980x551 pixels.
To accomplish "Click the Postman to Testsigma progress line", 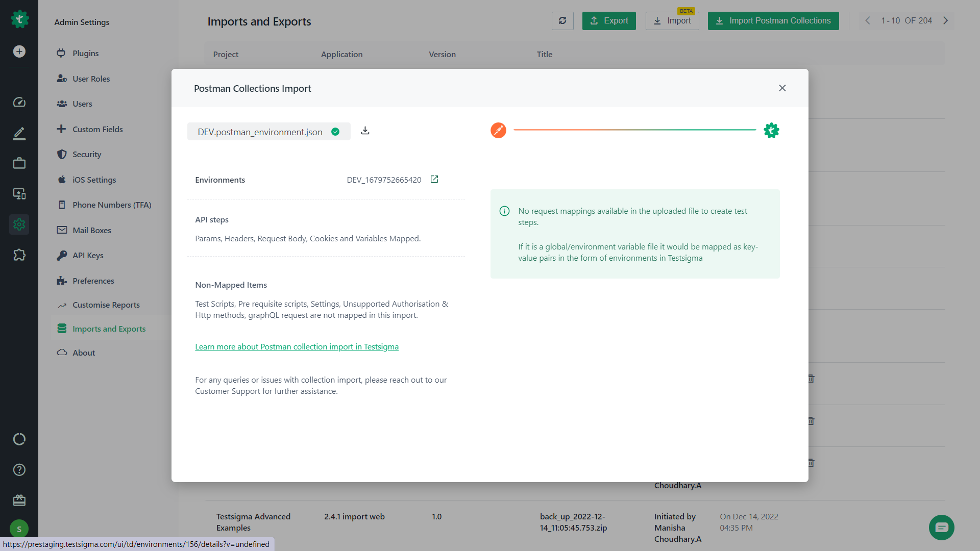I will tap(634, 130).
